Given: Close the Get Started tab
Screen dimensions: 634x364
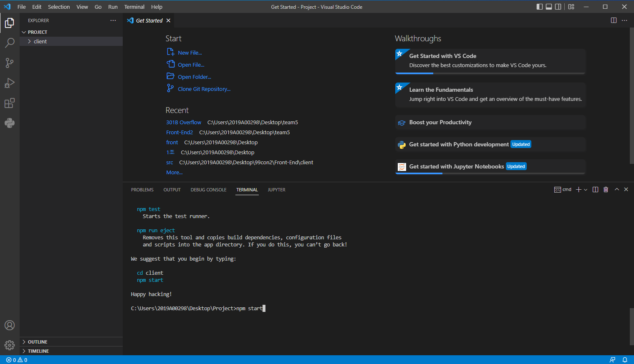Looking at the screenshot, I should click(168, 20).
